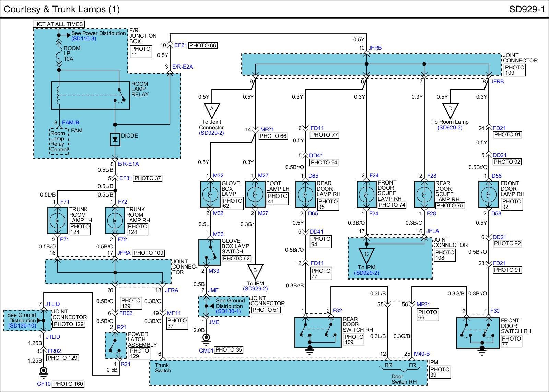Click ground symbol under Rear Door Switch RH
The image size is (549, 392).
pos(310,349)
